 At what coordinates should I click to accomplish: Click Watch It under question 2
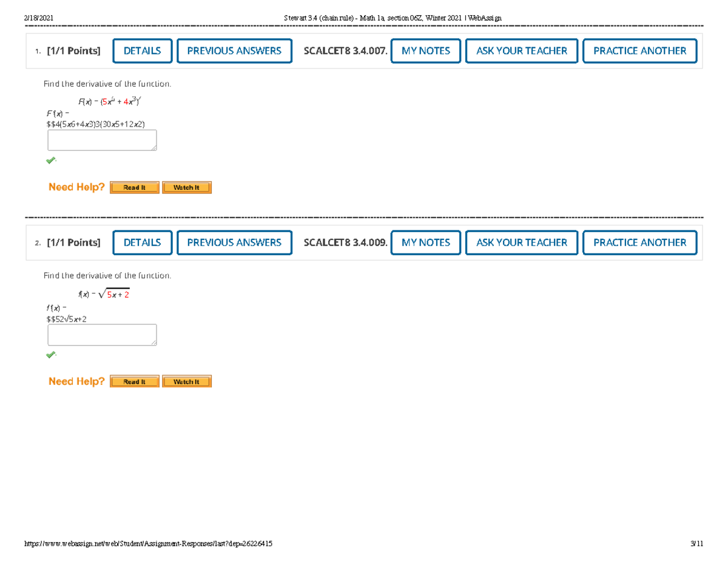point(187,381)
